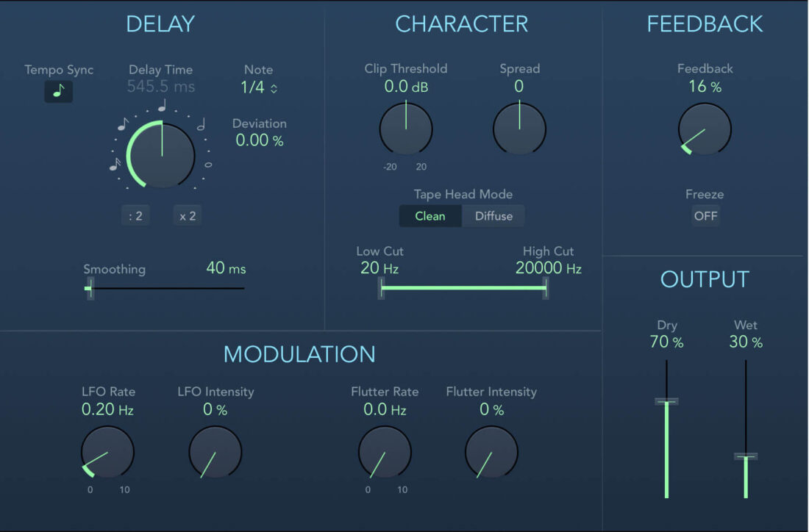Halve delay time with the :2 button

click(x=136, y=216)
